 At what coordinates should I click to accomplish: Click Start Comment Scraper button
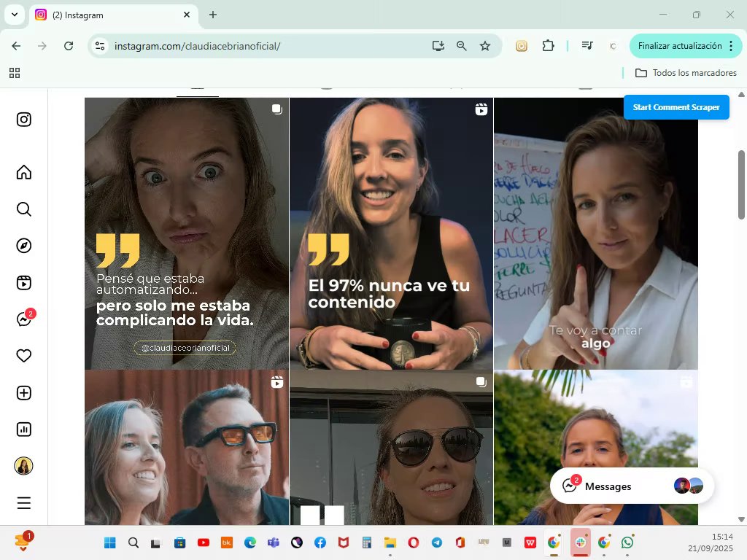(x=676, y=107)
